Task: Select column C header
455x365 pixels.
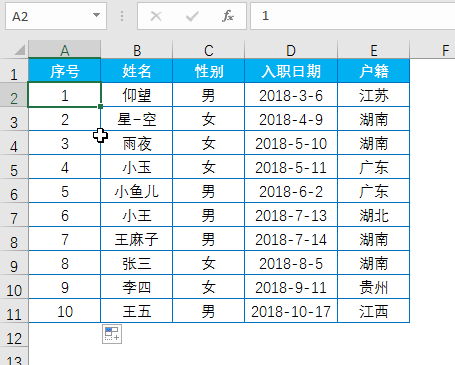Action: tap(209, 50)
